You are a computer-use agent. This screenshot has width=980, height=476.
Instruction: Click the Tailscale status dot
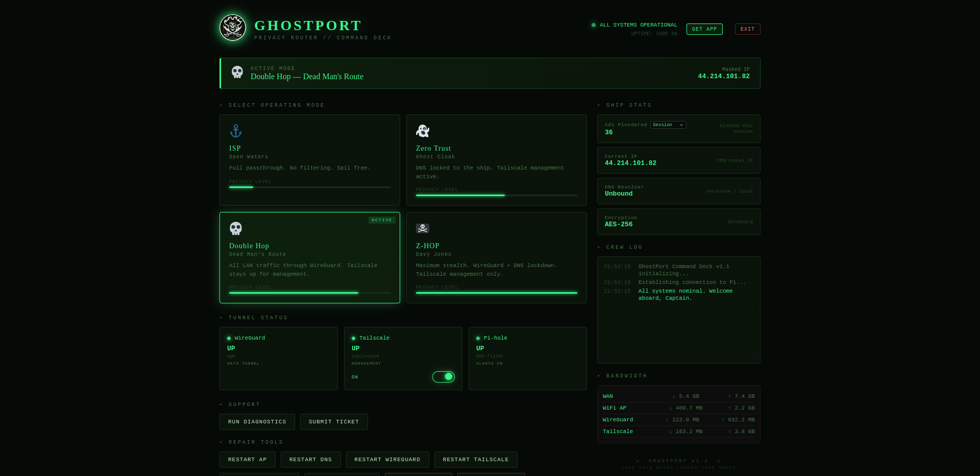pos(353,338)
